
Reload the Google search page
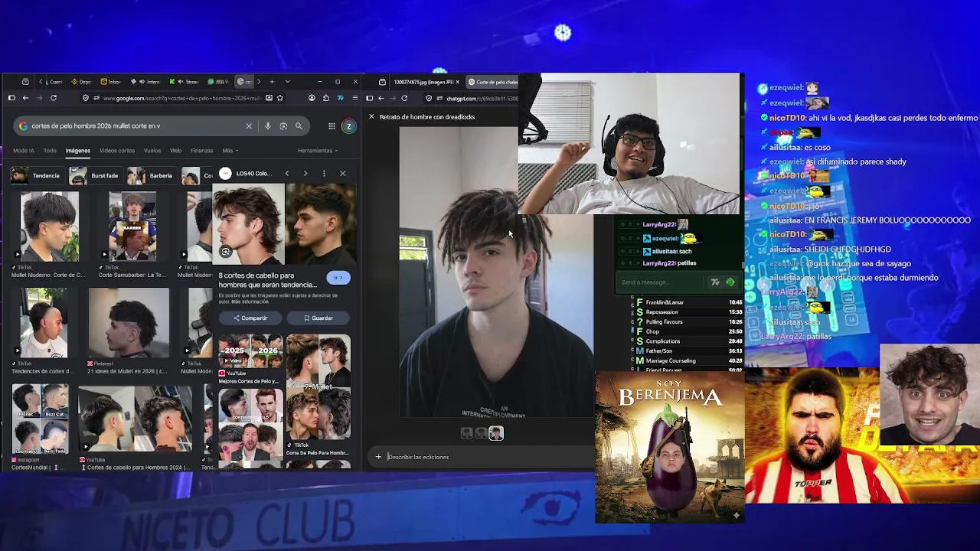pyautogui.click(x=54, y=98)
